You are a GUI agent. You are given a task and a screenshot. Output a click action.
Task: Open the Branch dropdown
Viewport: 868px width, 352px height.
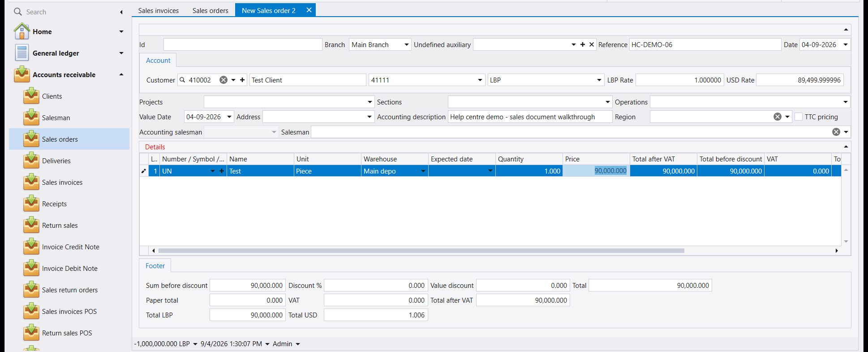tap(406, 44)
